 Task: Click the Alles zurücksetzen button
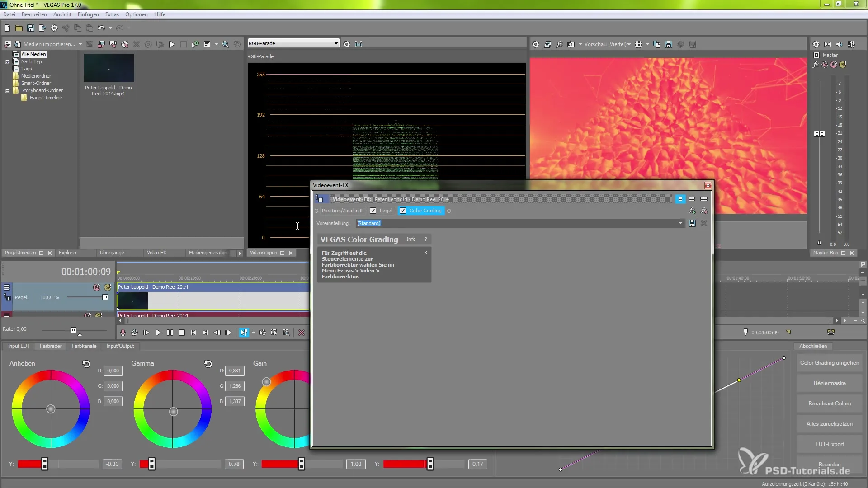point(830,424)
